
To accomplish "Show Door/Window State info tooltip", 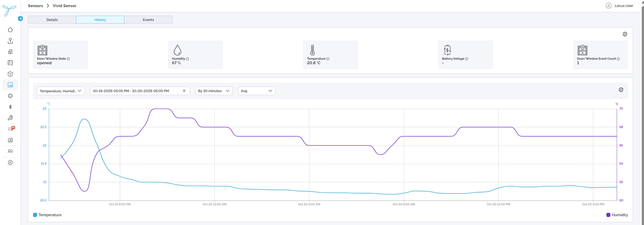I will (68, 59).
